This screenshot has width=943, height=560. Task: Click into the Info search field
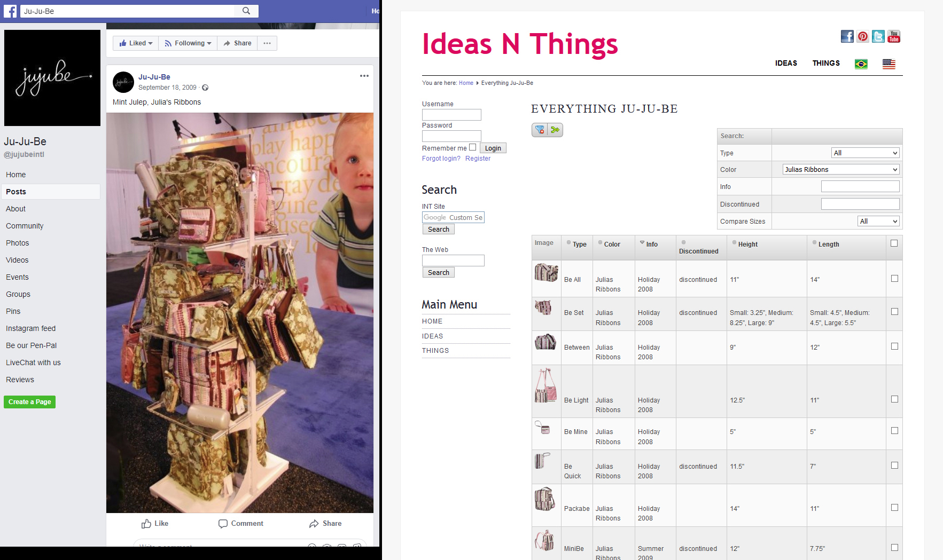[x=860, y=186]
